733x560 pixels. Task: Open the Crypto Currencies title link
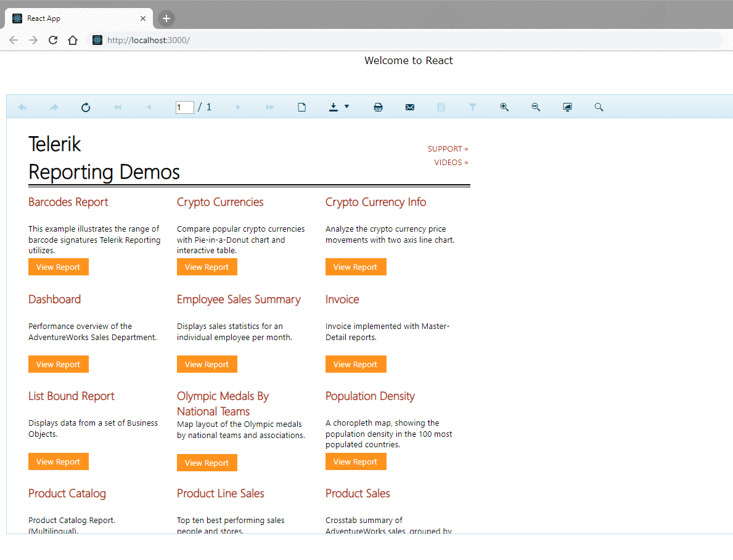click(x=220, y=202)
